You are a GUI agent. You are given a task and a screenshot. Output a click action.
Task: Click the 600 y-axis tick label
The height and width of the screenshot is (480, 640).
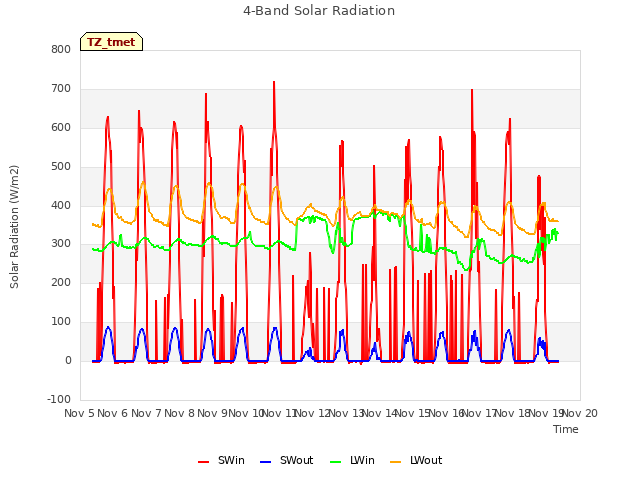[61, 127]
